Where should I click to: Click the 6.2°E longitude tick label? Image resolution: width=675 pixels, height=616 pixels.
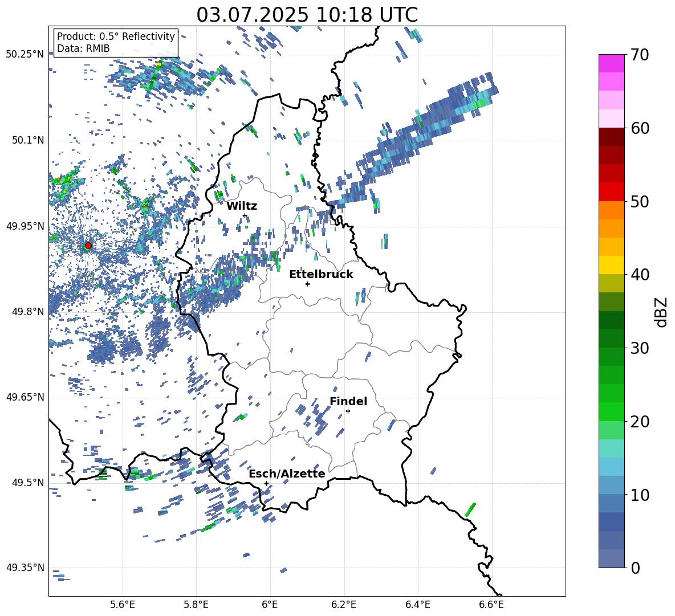click(344, 605)
